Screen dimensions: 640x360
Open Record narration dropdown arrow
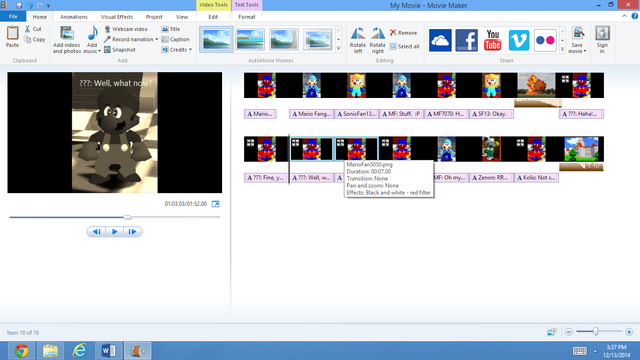pos(157,40)
